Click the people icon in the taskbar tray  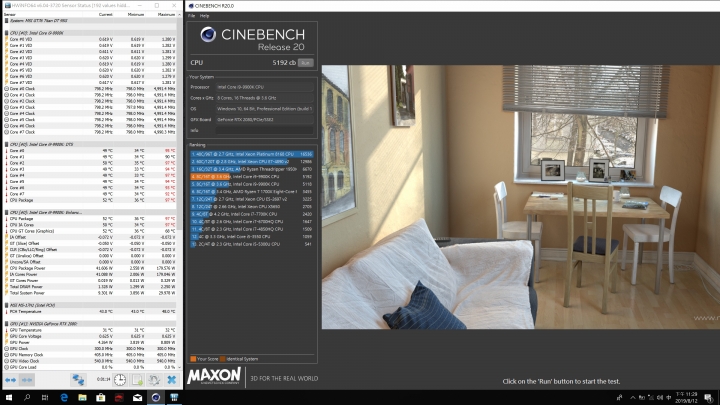[x=619, y=398]
